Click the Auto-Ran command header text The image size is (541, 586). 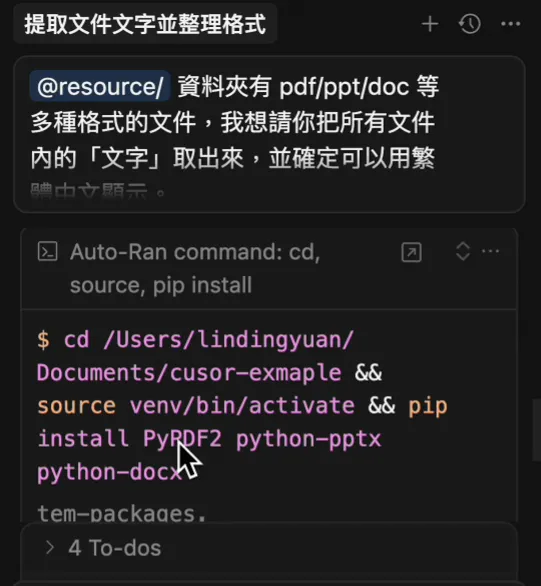click(195, 268)
